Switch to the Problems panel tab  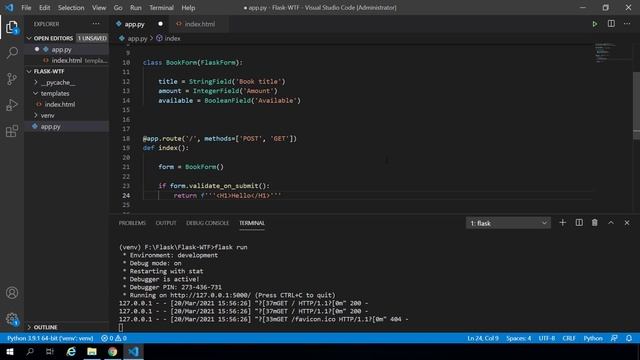point(132,223)
